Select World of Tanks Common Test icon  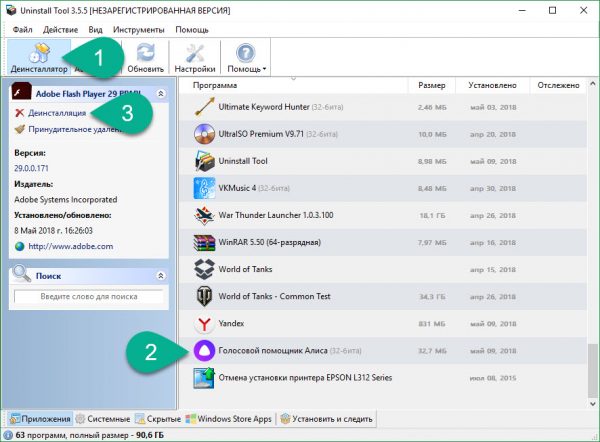coord(204,296)
